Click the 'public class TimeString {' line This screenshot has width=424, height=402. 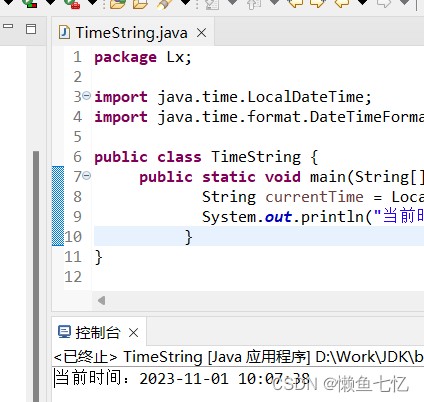click(206, 157)
